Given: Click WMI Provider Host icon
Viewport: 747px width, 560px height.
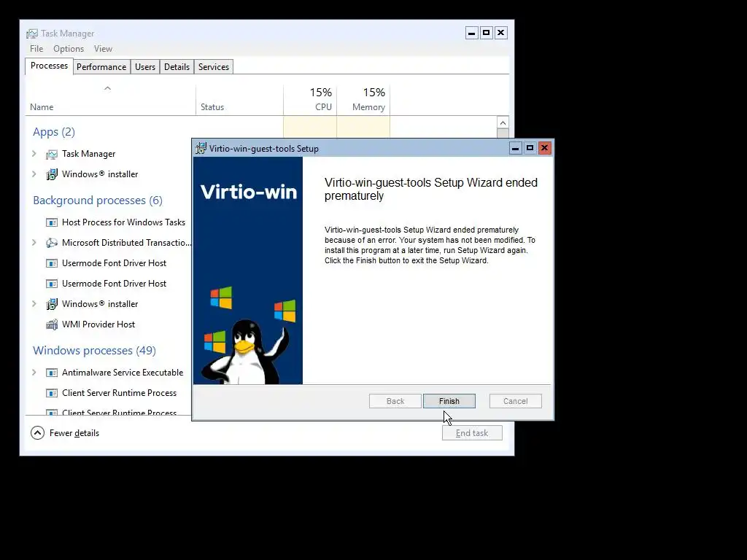Looking at the screenshot, I should 52,324.
